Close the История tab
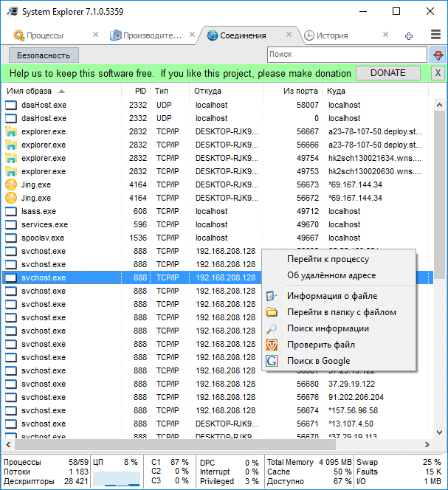This screenshot has width=448, height=490. tap(386, 35)
